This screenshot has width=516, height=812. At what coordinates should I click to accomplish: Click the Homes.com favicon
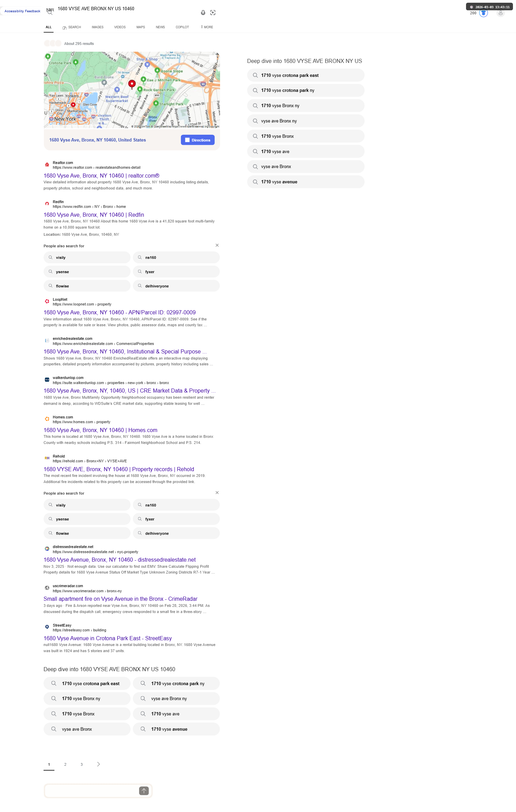pyautogui.click(x=47, y=419)
